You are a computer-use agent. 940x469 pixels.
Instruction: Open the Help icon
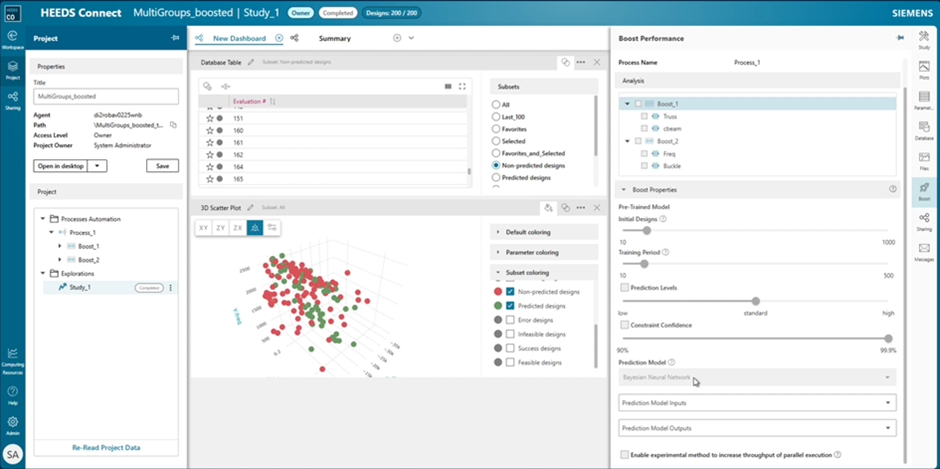(x=13, y=395)
